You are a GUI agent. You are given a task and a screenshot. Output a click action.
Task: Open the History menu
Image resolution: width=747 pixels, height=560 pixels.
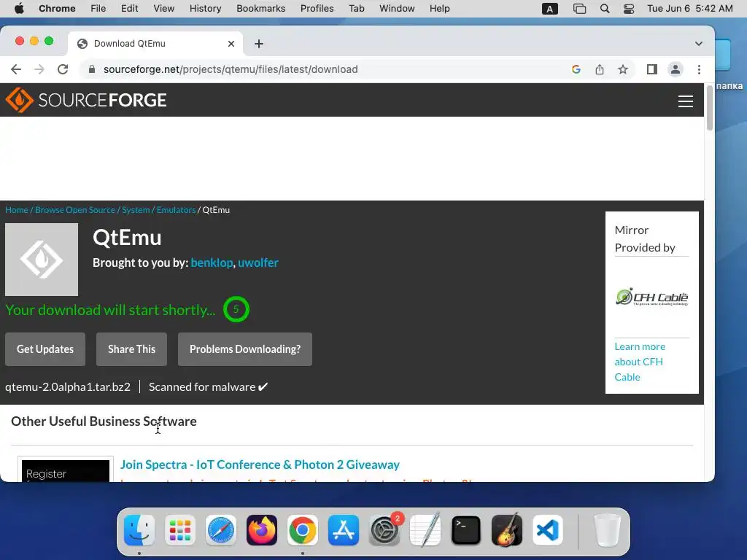click(x=205, y=9)
